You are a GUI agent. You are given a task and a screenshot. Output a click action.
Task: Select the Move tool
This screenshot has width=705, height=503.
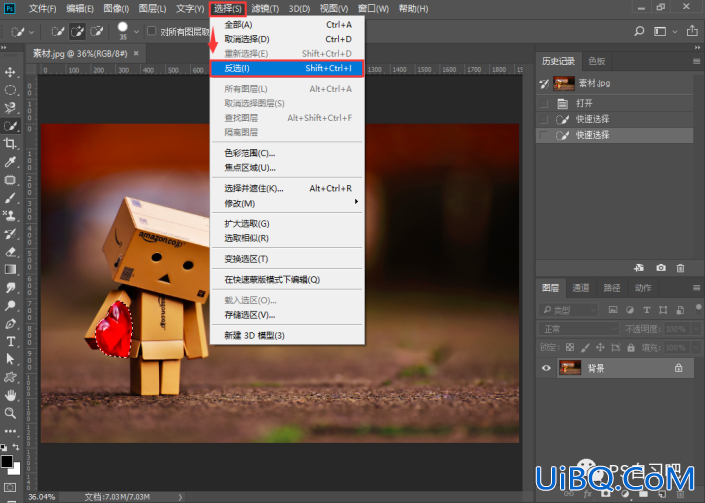10,72
